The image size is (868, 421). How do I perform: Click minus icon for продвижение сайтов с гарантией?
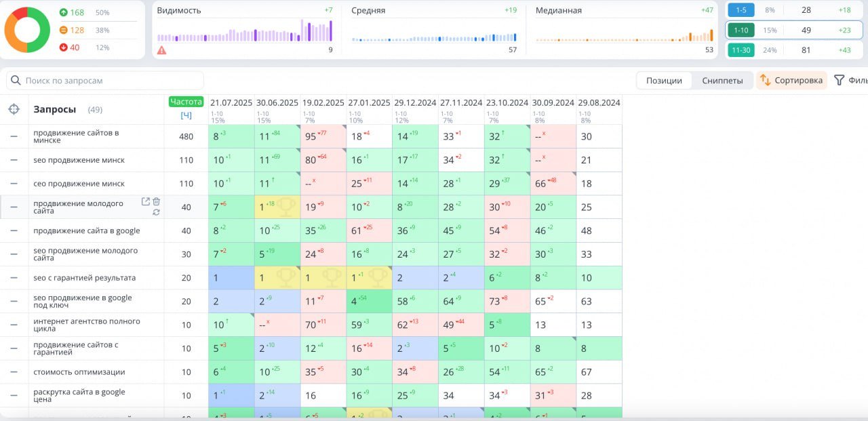click(14, 348)
